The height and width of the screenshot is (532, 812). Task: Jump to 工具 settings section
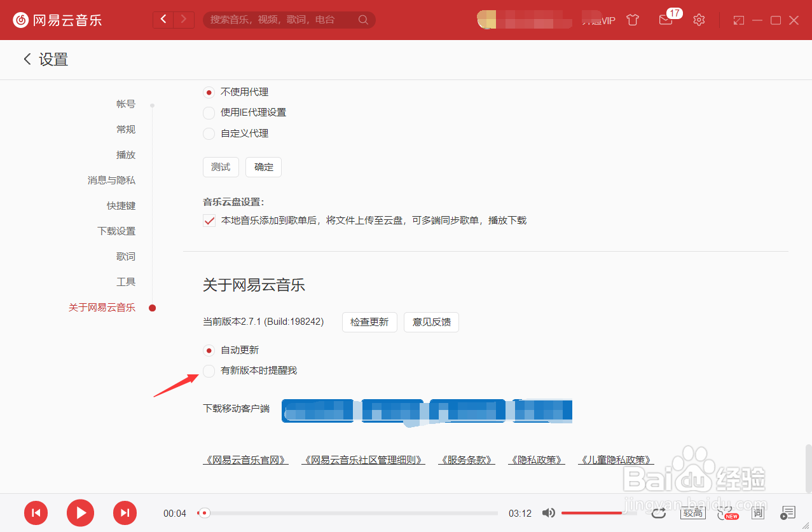126,282
